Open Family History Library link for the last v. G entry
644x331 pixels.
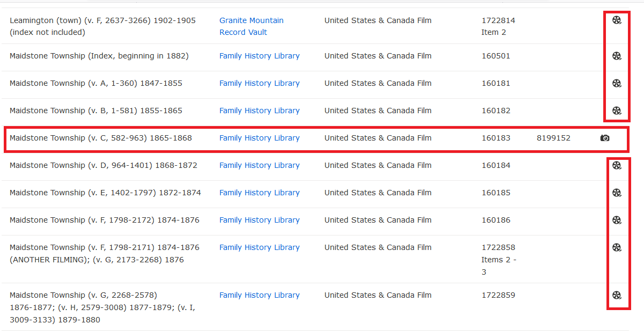(x=260, y=295)
